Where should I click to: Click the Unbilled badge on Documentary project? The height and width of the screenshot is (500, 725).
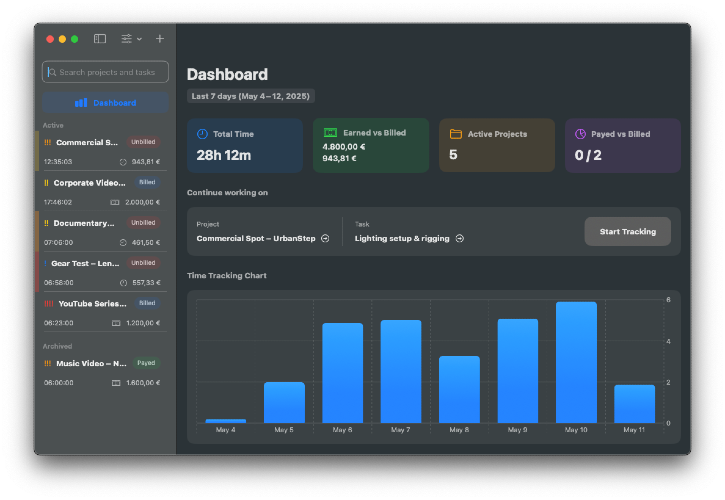click(143, 222)
